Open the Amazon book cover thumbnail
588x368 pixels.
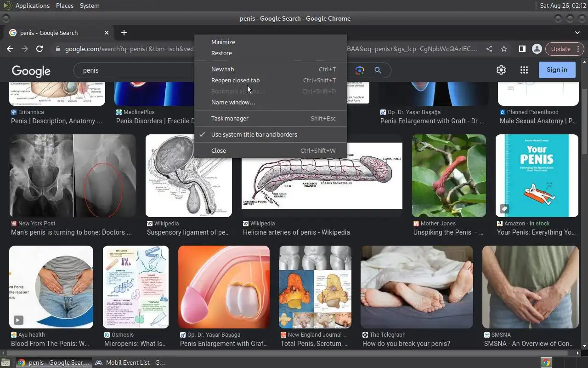537,176
